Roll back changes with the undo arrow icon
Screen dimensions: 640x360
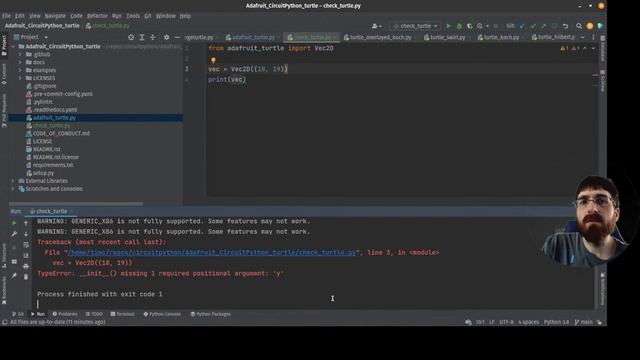pos(565,26)
